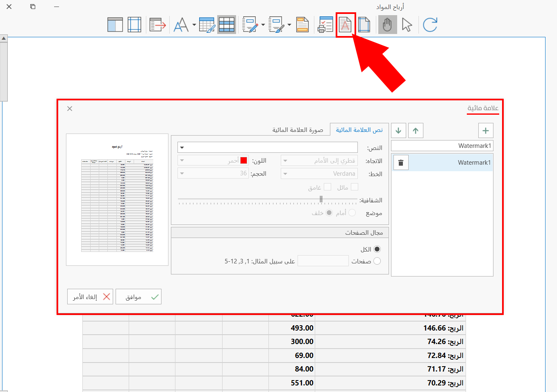Move the watermark up with up arrow

(416, 131)
